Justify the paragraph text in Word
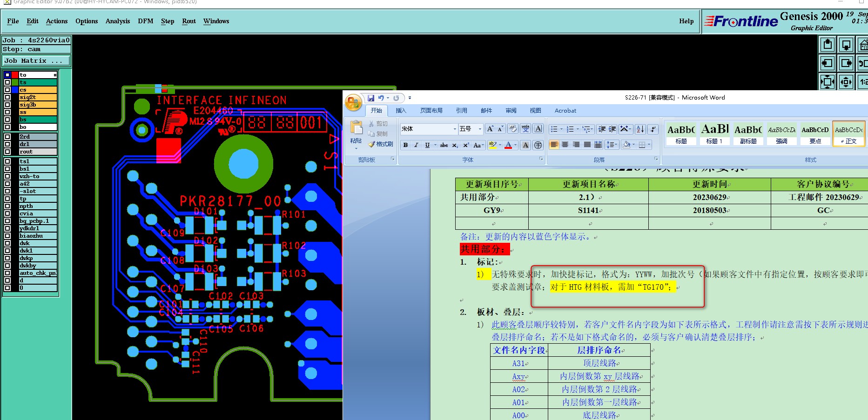868x420 pixels. click(x=587, y=145)
